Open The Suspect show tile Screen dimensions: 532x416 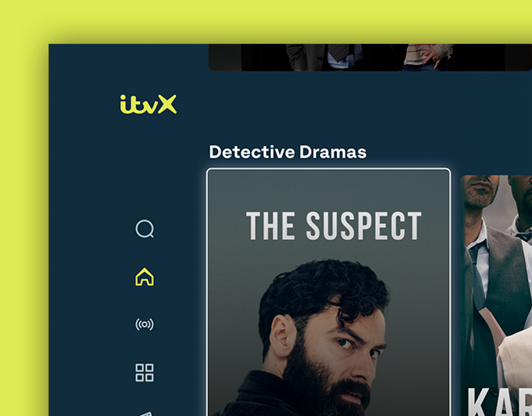point(329,292)
